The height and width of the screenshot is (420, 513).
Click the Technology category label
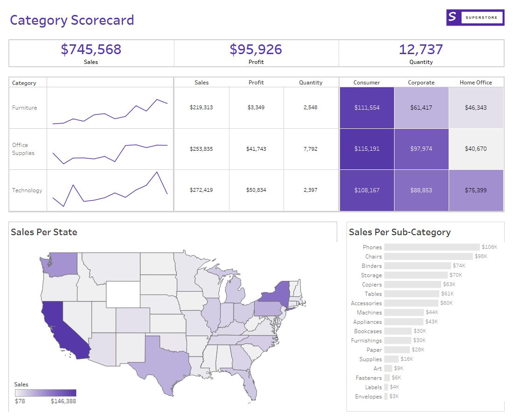click(x=27, y=190)
